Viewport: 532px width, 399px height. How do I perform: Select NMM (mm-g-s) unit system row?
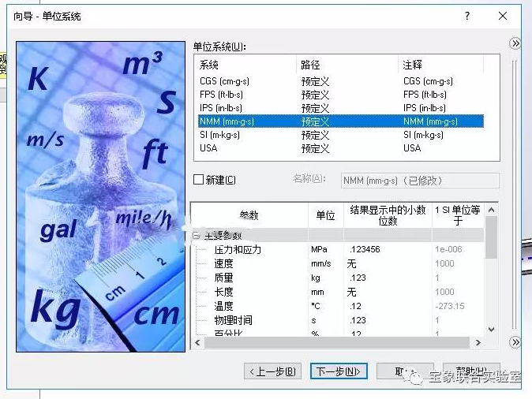point(341,121)
